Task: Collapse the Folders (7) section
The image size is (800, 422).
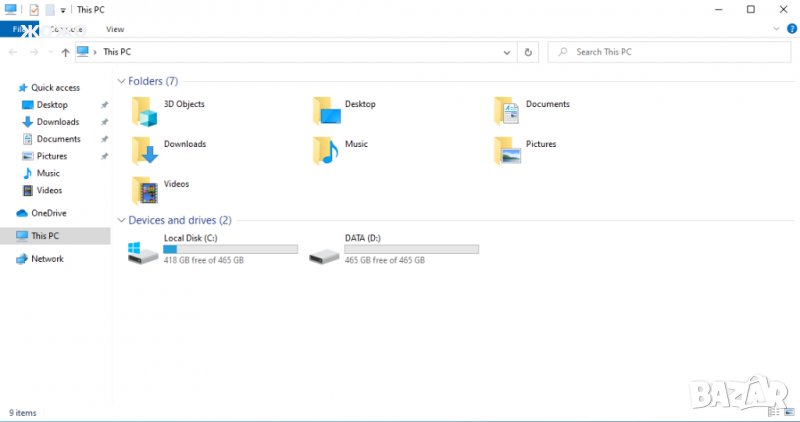Action: (x=122, y=81)
